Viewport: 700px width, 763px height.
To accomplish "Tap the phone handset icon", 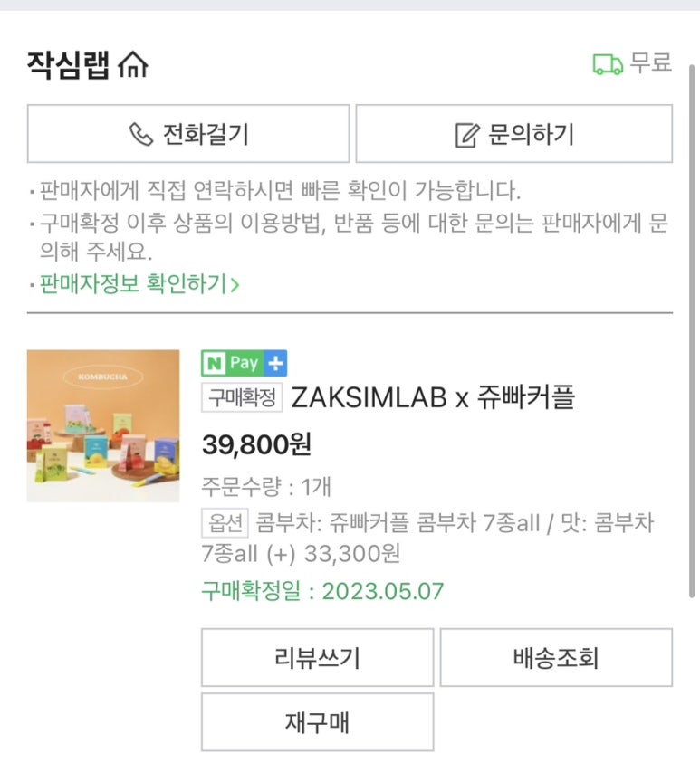I will pos(141,135).
